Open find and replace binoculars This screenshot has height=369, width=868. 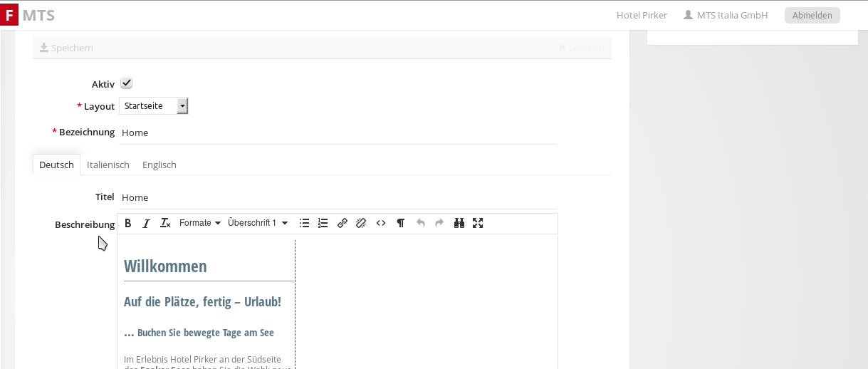(x=459, y=223)
